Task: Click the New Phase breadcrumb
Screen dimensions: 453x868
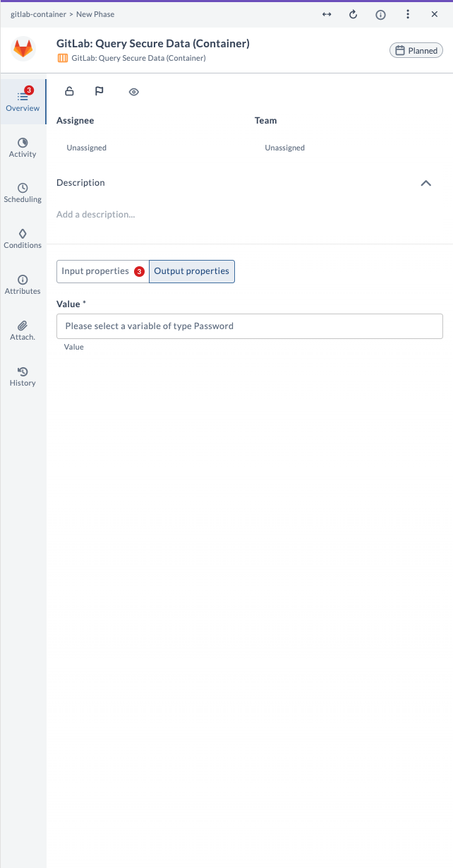Action: coord(95,14)
